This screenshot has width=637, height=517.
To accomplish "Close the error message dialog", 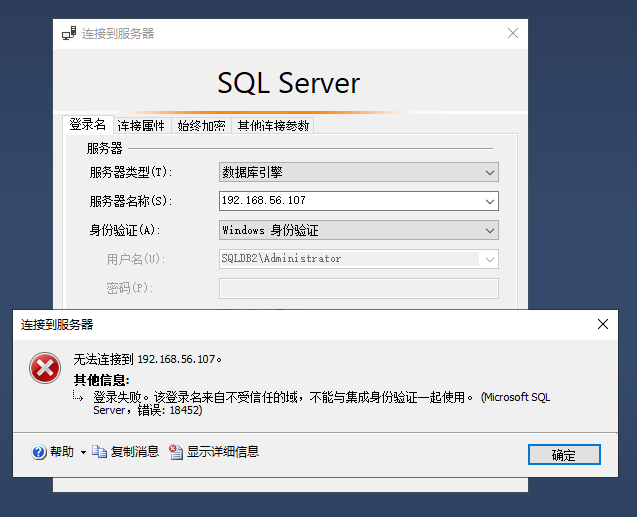I will tap(603, 324).
